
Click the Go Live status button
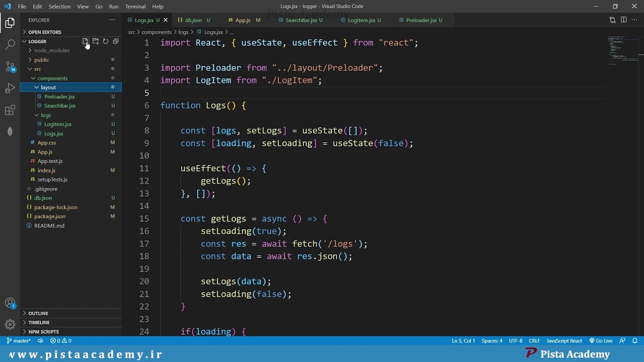point(601,341)
